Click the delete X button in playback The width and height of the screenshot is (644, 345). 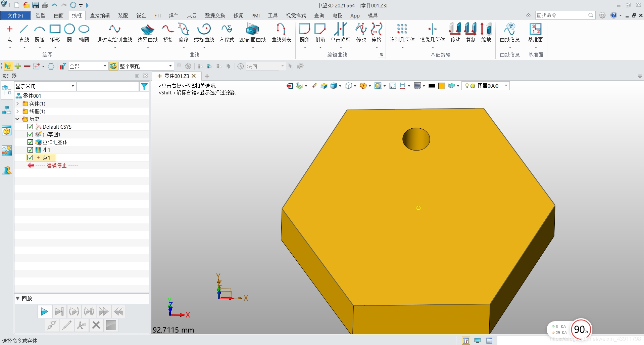(x=96, y=325)
